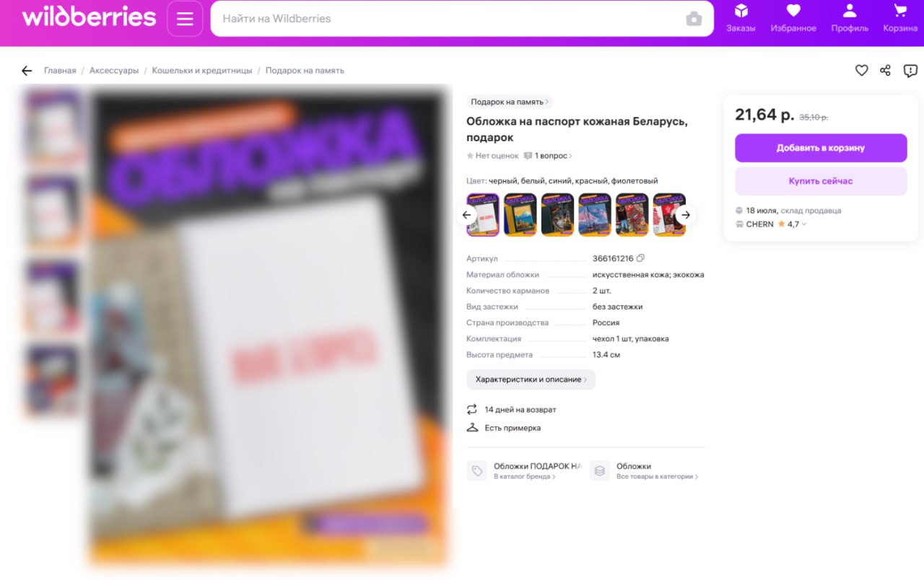Click the report complaint speech bubble icon
Image resolution: width=924 pixels, height=580 pixels.
click(x=910, y=70)
